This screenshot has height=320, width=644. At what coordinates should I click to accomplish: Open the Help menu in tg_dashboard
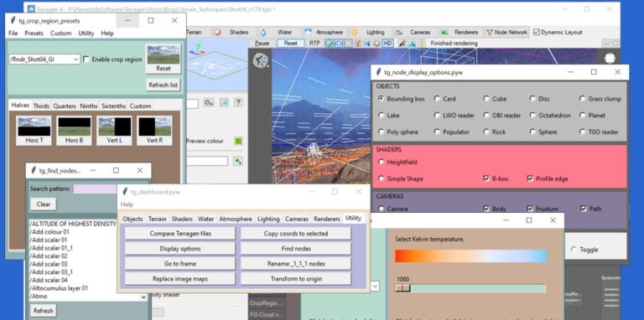pyautogui.click(x=127, y=204)
